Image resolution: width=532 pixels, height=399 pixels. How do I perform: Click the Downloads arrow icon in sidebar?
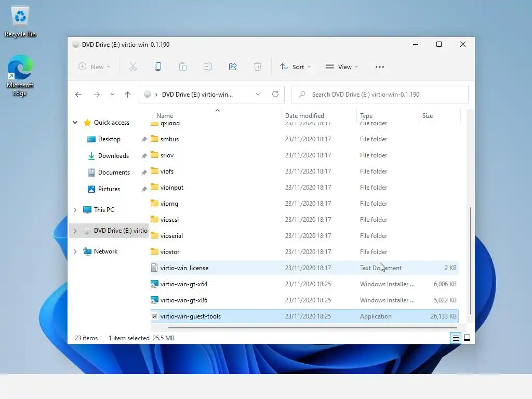91,156
